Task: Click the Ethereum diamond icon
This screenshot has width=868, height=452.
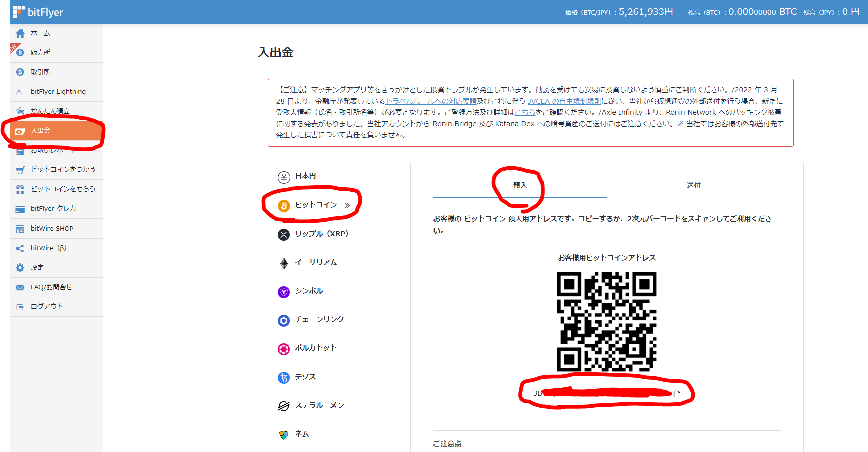Action: pos(284,263)
